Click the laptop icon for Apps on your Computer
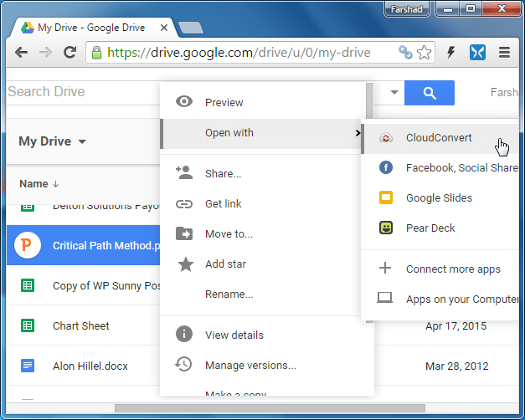The width and height of the screenshot is (525, 420). [x=384, y=298]
